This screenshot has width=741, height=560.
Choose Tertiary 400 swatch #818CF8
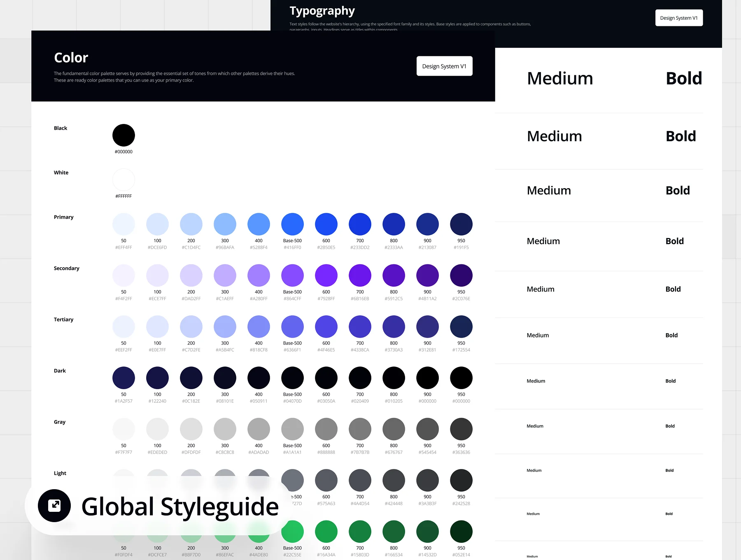click(259, 327)
